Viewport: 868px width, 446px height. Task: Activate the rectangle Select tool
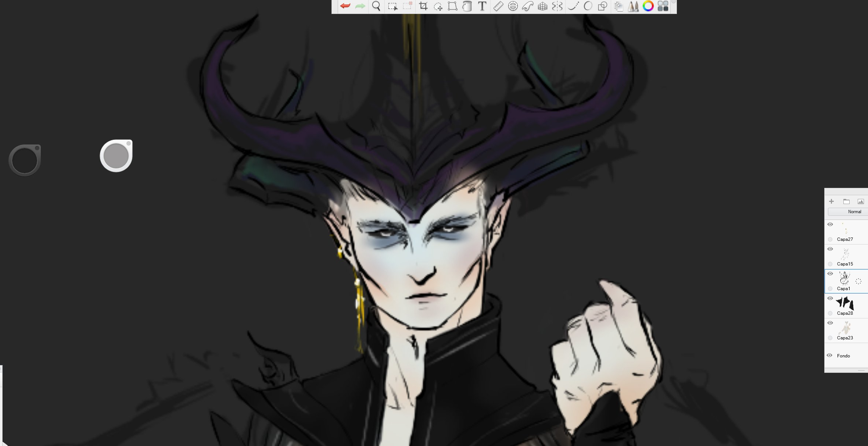pos(392,6)
